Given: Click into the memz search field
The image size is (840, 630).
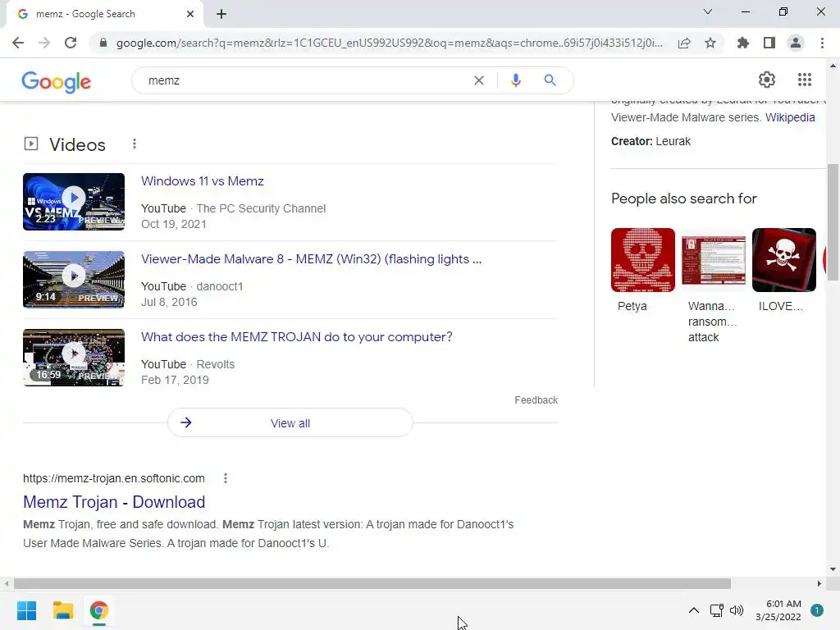Looking at the screenshot, I should coord(305,80).
